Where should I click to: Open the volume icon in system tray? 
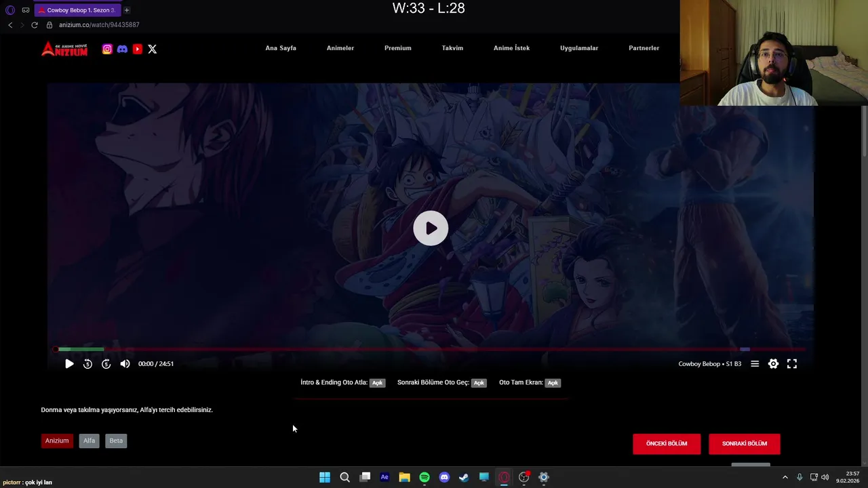pyautogui.click(x=825, y=477)
